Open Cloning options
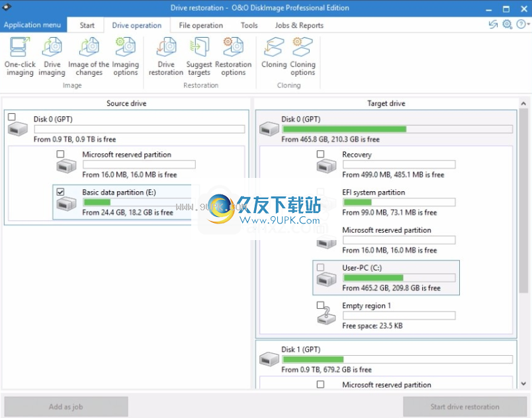Viewport: 532px width, 418px height. tap(302, 57)
